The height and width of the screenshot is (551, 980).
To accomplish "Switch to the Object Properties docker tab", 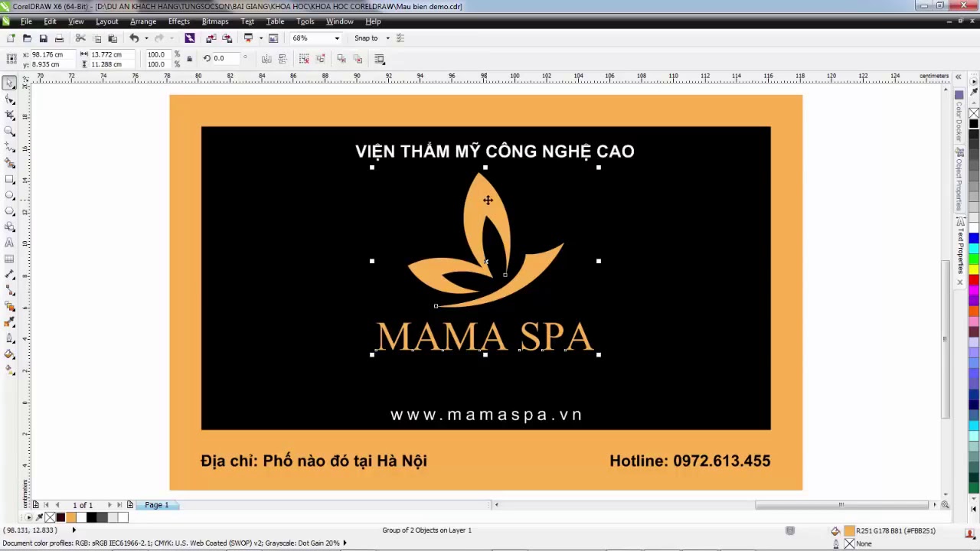I will 959,168.
